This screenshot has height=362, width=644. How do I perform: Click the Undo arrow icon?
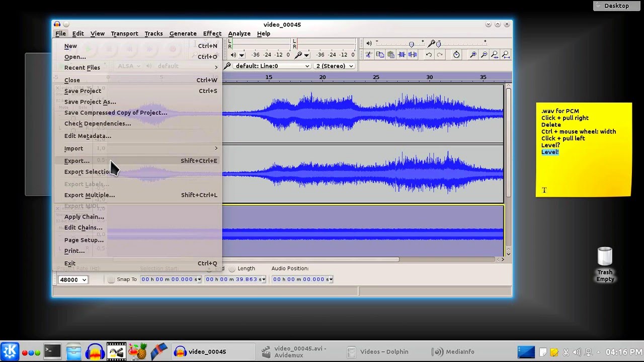click(x=429, y=55)
